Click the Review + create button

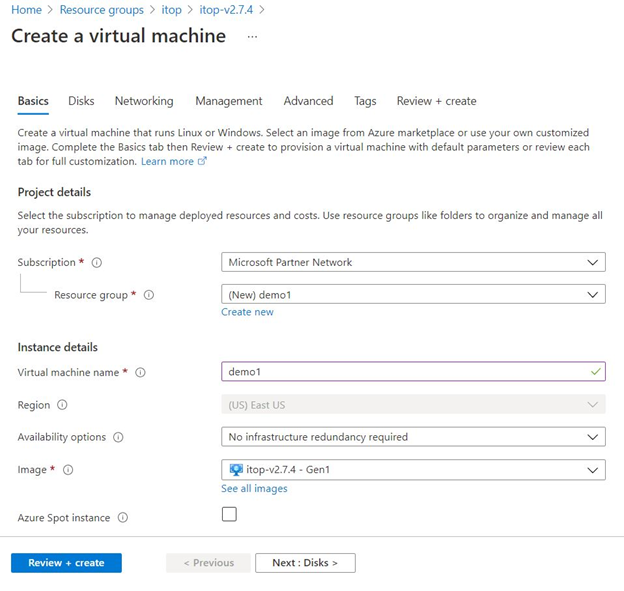click(x=66, y=563)
